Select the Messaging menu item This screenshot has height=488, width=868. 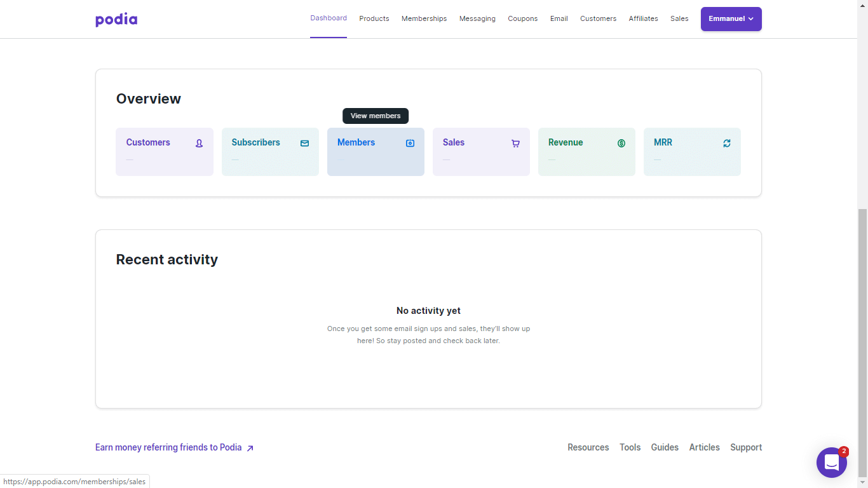(477, 18)
